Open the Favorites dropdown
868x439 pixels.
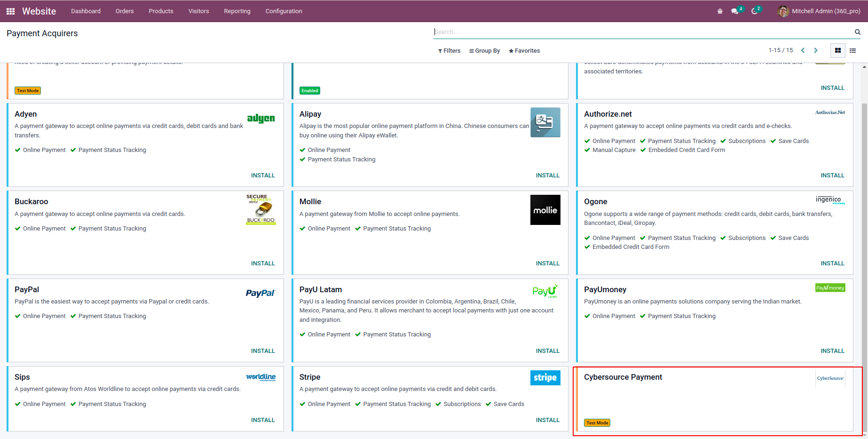[x=524, y=51]
